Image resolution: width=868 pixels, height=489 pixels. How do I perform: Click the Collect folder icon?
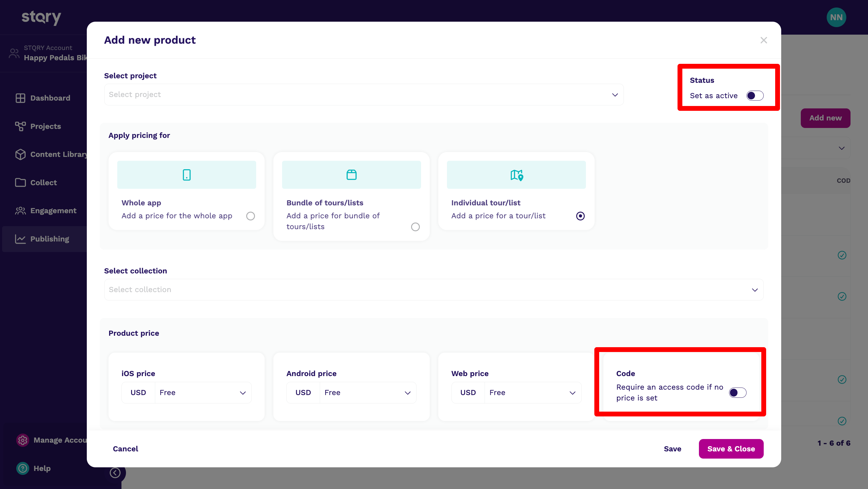(x=20, y=182)
